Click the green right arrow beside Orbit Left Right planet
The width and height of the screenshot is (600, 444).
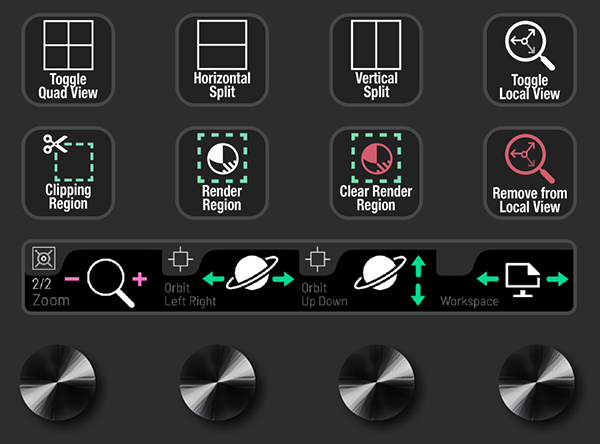point(283,279)
